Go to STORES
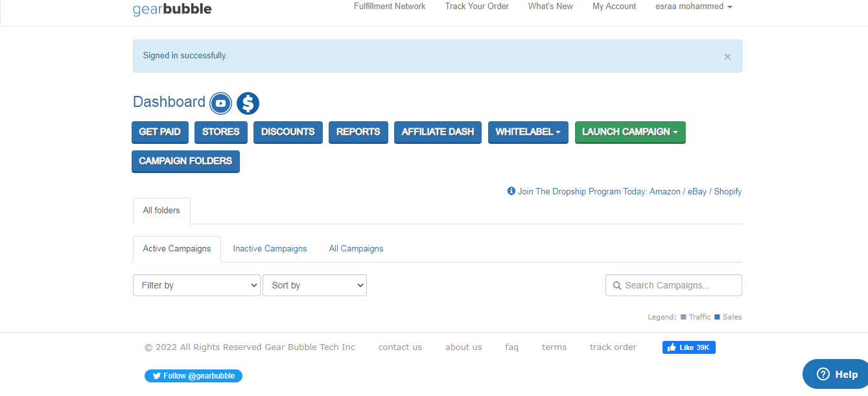 [x=221, y=132]
